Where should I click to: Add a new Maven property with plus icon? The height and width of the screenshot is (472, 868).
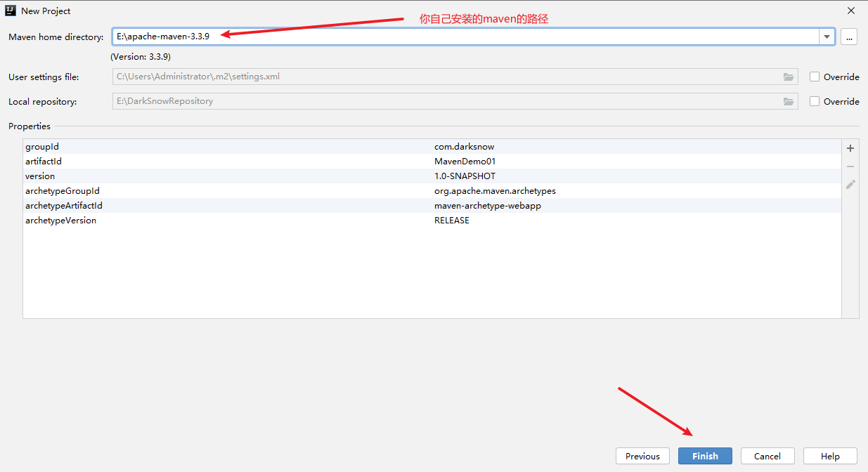point(850,148)
